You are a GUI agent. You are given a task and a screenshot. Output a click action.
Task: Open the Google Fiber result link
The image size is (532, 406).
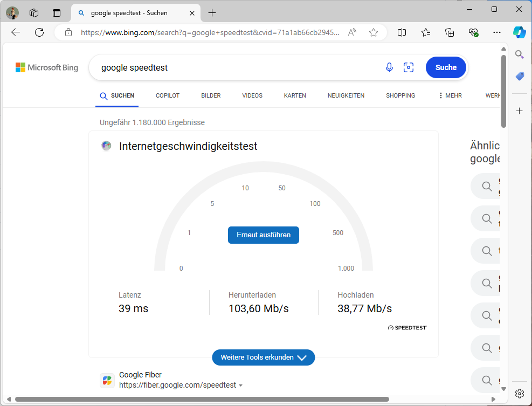pos(140,375)
